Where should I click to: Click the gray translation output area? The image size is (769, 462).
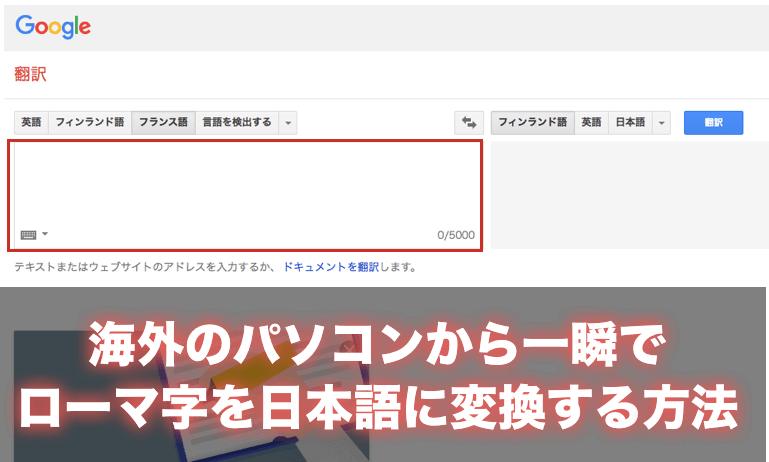(629, 194)
